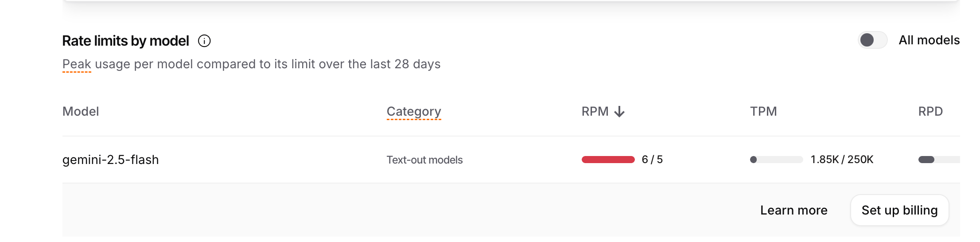Toggle the All models switch
The image size is (980, 242).
coord(872,40)
